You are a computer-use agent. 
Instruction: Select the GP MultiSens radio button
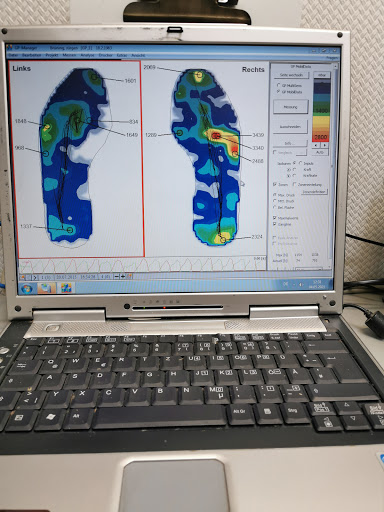278,85
